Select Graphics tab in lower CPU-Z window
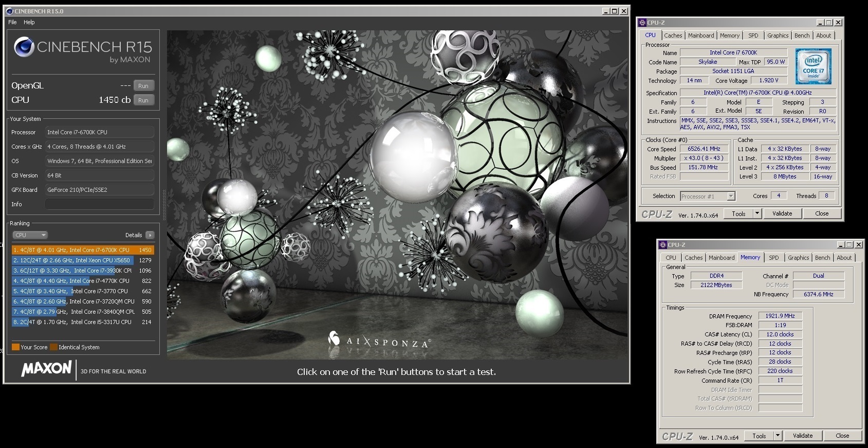This screenshot has width=868, height=448. [798, 258]
